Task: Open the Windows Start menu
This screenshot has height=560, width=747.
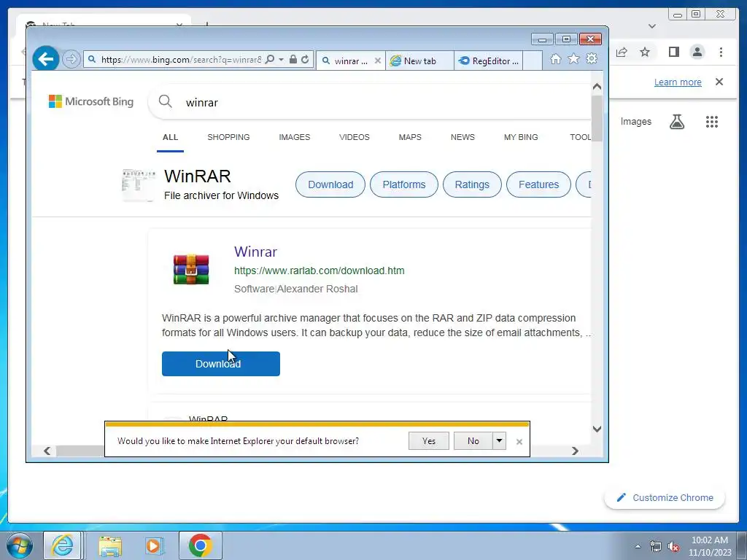Action: tap(19, 545)
